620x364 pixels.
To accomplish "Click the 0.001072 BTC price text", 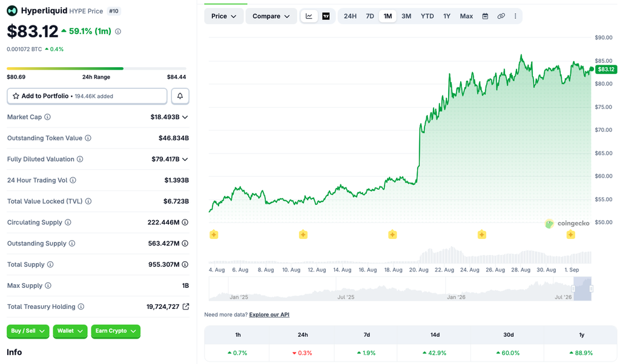I will point(24,50).
